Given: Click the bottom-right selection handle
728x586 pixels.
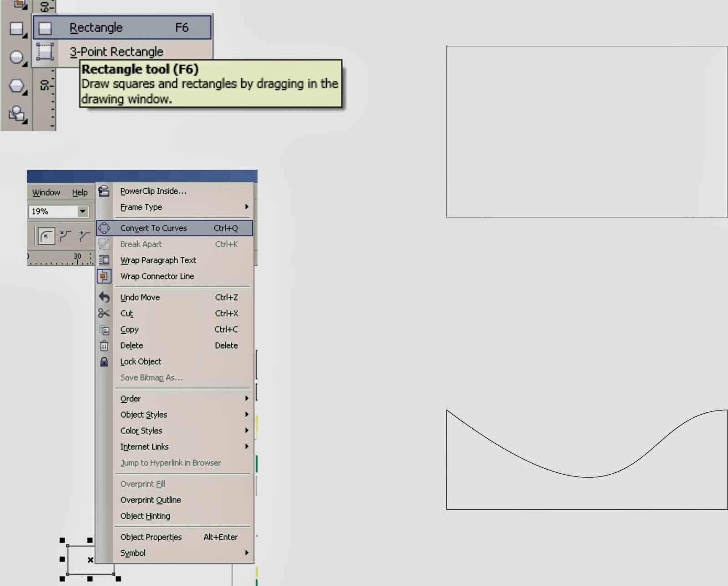Looking at the screenshot, I should tap(118, 579).
